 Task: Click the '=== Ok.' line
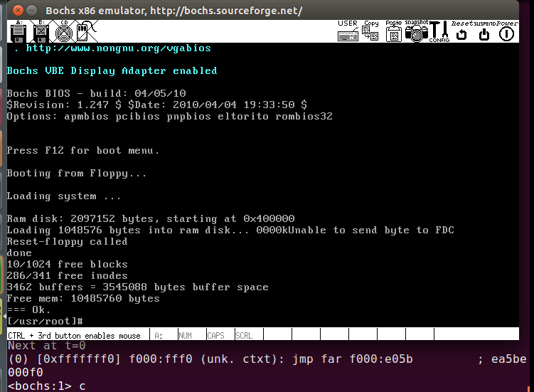29,310
